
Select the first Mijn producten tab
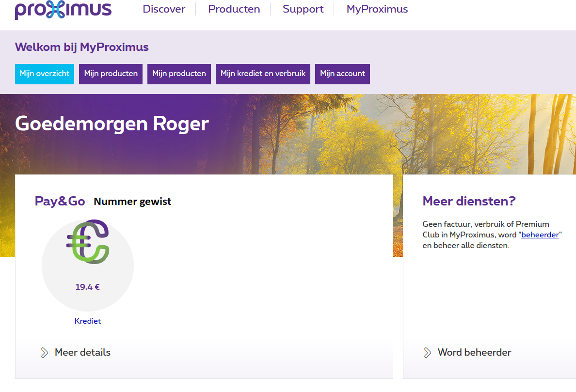point(111,74)
